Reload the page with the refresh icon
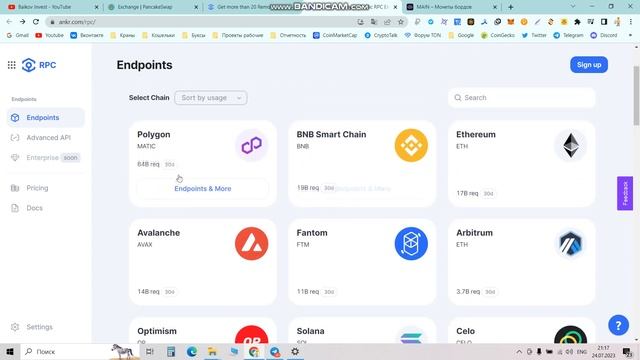The height and width of the screenshot is (360, 640). (x=36, y=22)
